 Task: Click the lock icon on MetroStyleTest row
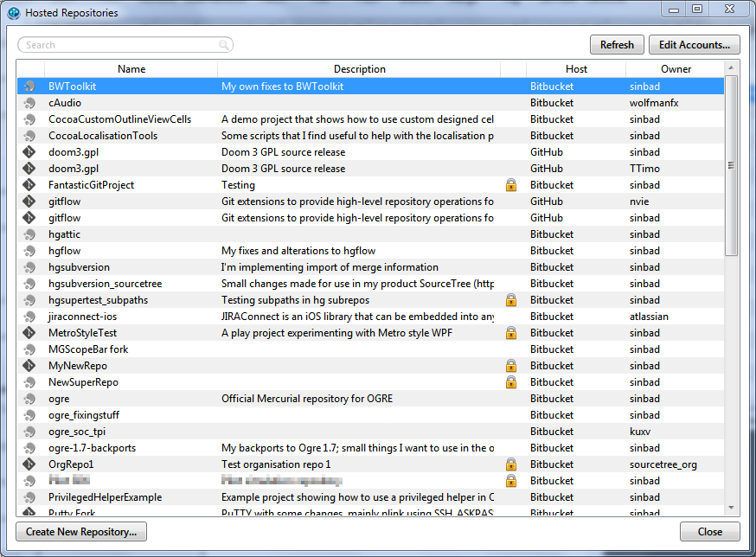click(x=511, y=333)
